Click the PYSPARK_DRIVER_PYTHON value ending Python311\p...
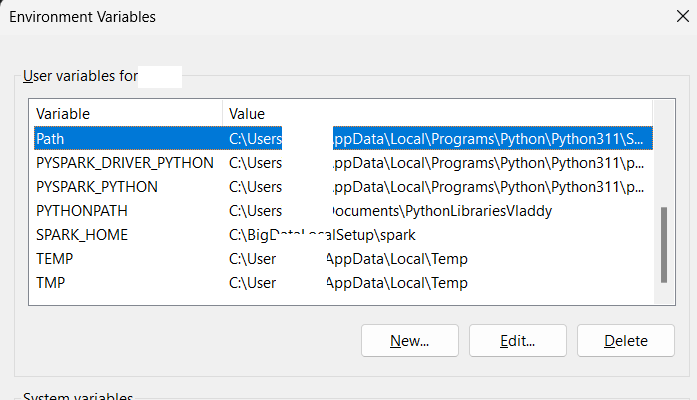 436,163
